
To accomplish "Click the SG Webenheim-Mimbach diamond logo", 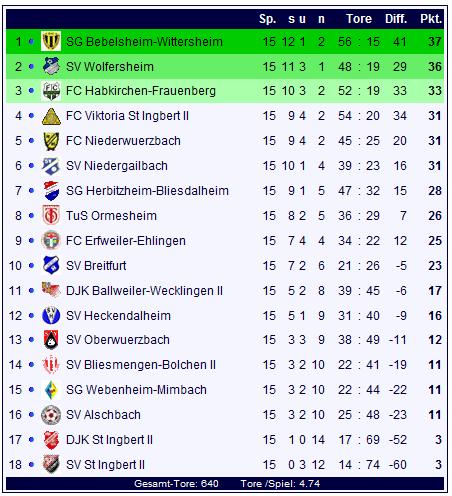I will point(51,390).
